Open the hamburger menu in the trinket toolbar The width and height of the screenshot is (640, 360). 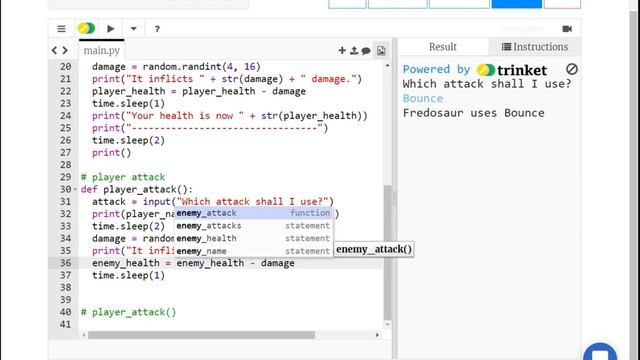click(61, 29)
